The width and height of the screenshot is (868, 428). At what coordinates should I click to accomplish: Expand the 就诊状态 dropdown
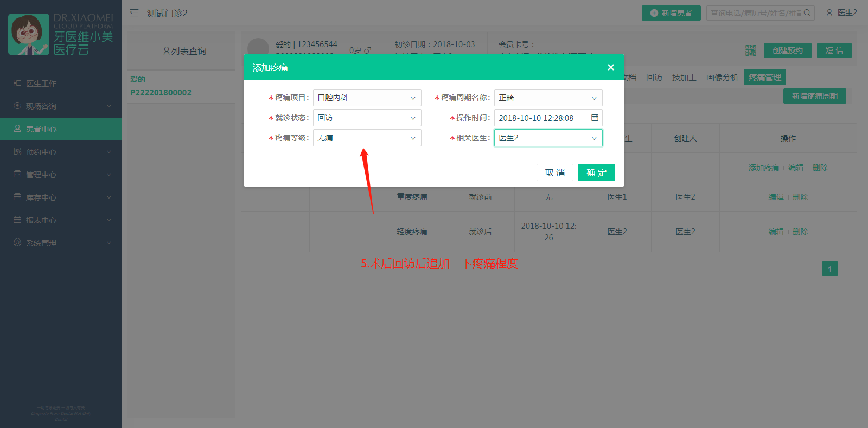pos(367,118)
